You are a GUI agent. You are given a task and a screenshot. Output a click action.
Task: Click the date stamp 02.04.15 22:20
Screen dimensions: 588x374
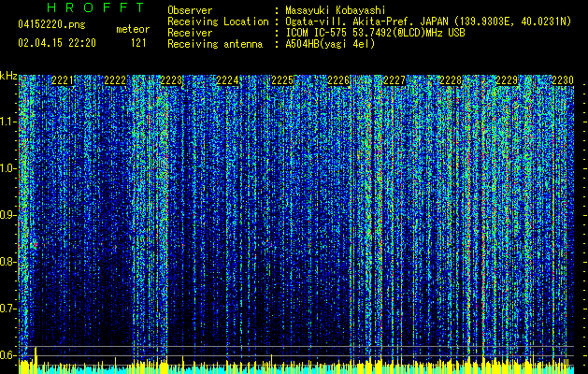click(57, 43)
